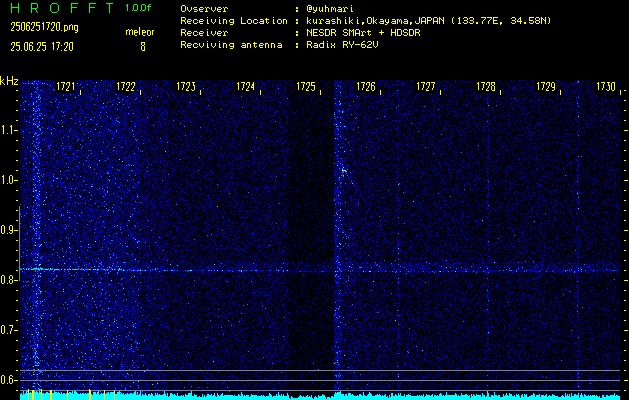Click the version label 1.00f
Viewport: 629px width, 400px height.
point(138,8)
